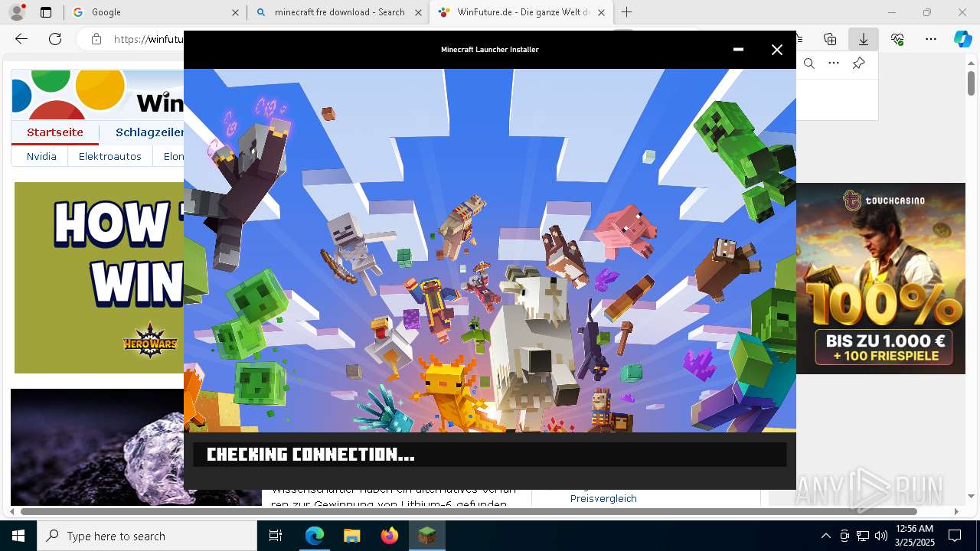Open downloads panel more options

834,64
